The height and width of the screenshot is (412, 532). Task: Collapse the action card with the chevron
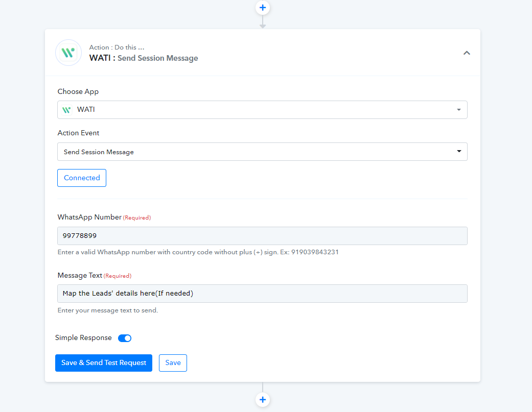pos(467,53)
